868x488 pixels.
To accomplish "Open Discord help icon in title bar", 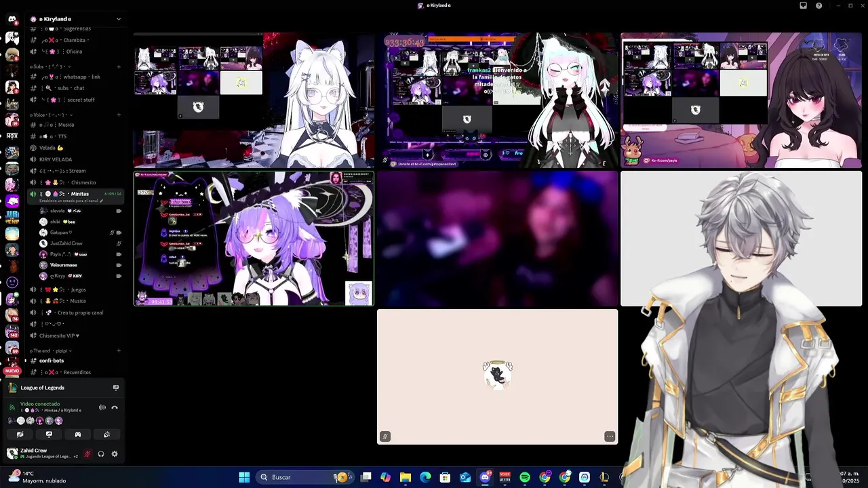I will pos(819,5).
